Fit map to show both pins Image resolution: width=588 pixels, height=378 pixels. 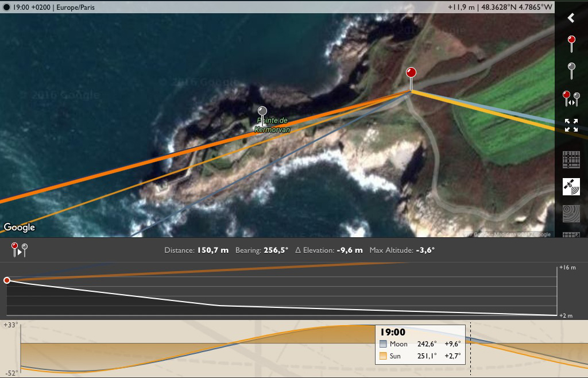tap(571, 125)
